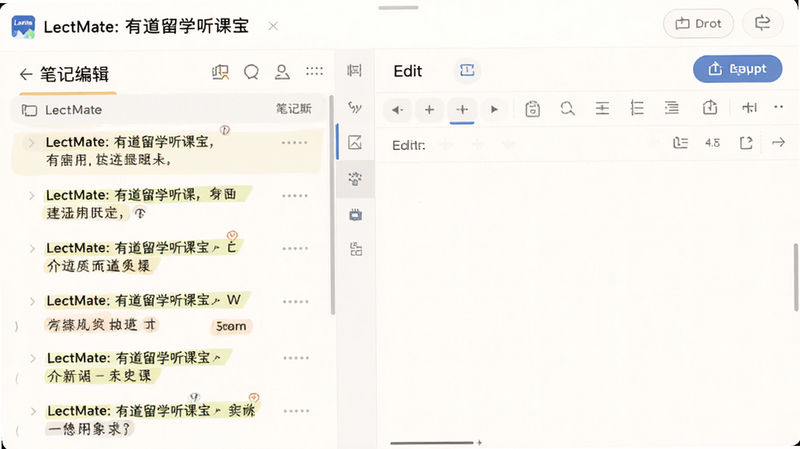Open more options for note ending E
Viewport: 800px width, 449px height.
(295, 248)
